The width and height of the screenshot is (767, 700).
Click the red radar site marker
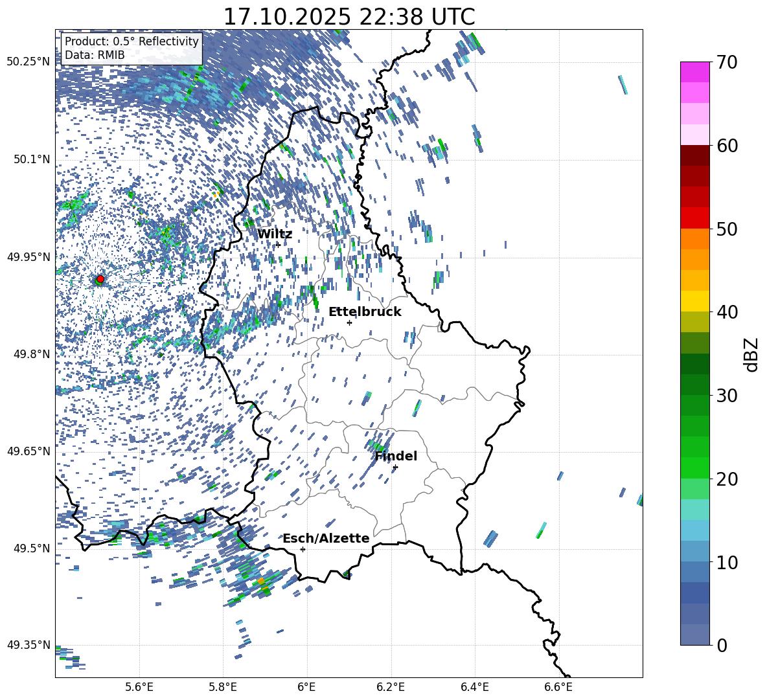(x=100, y=279)
